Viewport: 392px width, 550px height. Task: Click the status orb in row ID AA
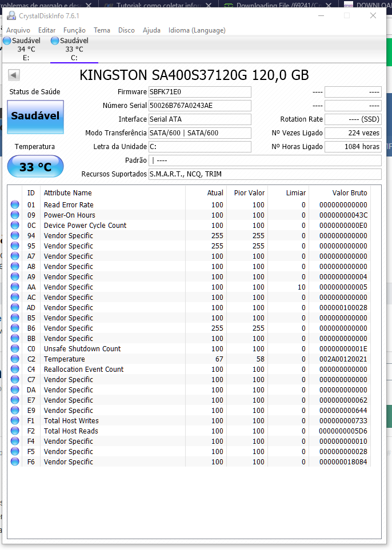point(15,287)
